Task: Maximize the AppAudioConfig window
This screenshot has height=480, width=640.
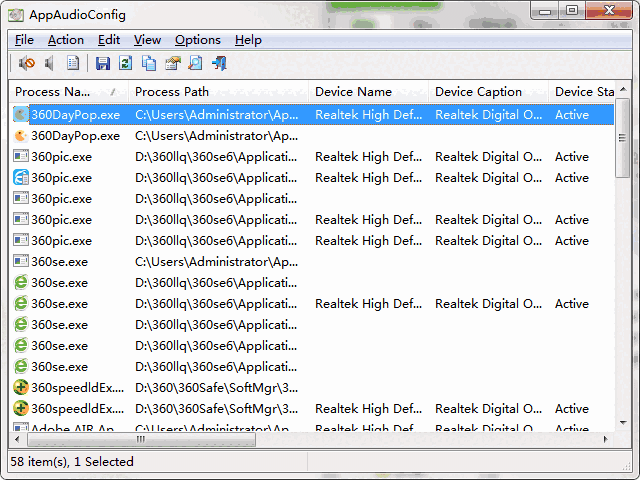Action: 572,11
